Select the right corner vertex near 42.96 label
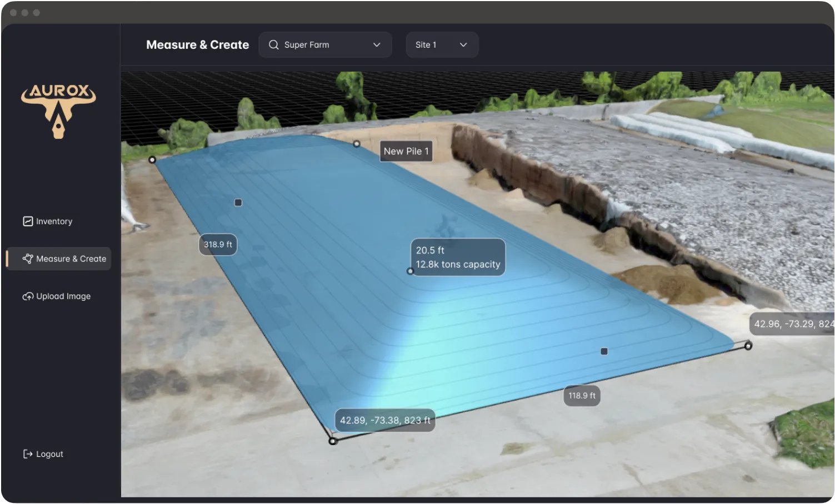Image resolution: width=835 pixels, height=504 pixels. (748, 346)
